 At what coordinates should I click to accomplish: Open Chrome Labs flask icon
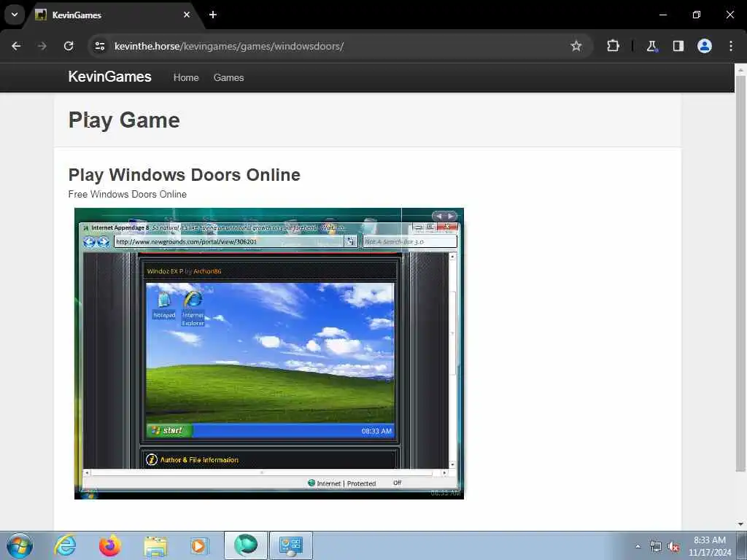(651, 46)
